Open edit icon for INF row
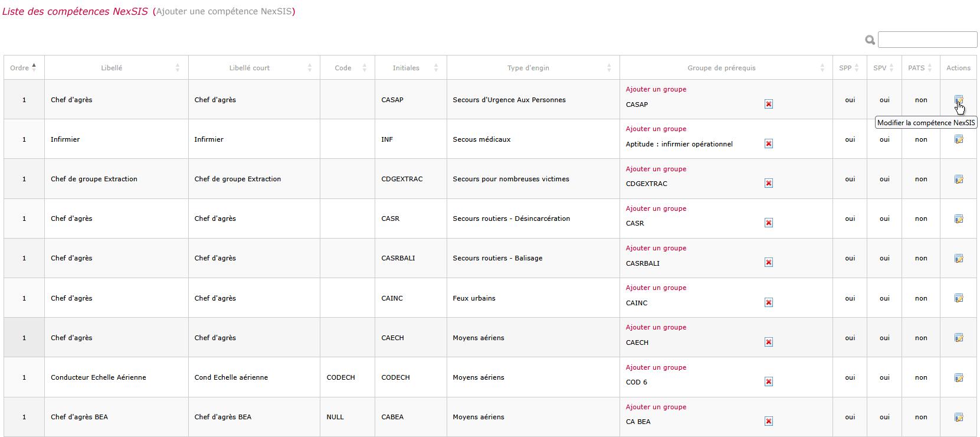The width and height of the screenshot is (980, 437). pyautogui.click(x=959, y=139)
